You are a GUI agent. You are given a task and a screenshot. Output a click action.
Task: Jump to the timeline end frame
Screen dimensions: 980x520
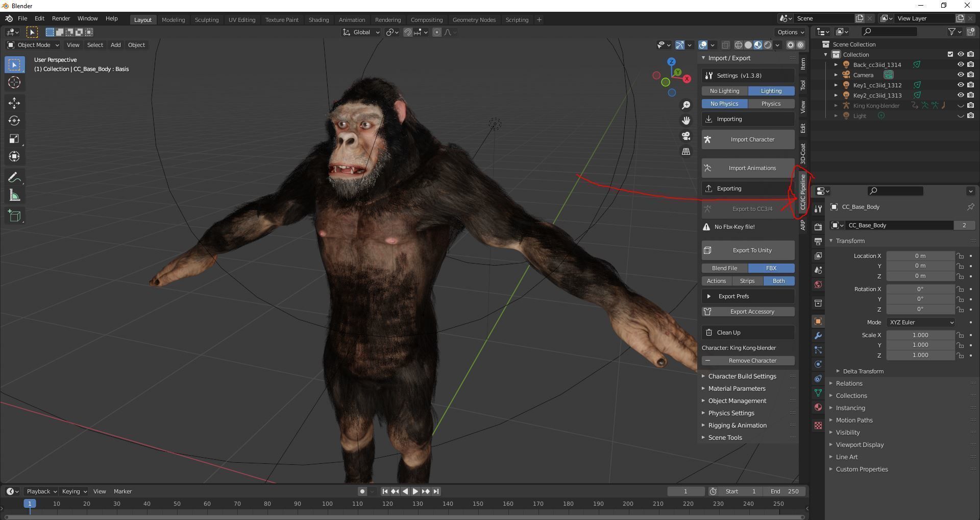coord(436,491)
